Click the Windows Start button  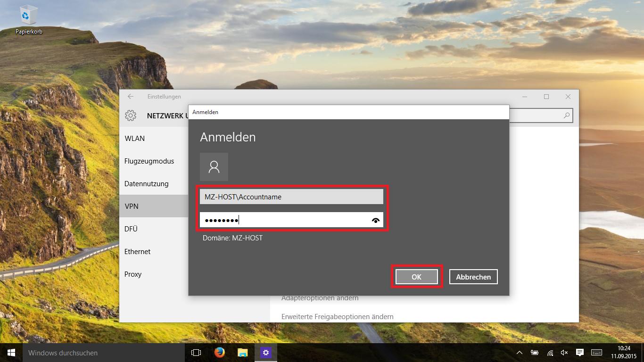click(11, 353)
